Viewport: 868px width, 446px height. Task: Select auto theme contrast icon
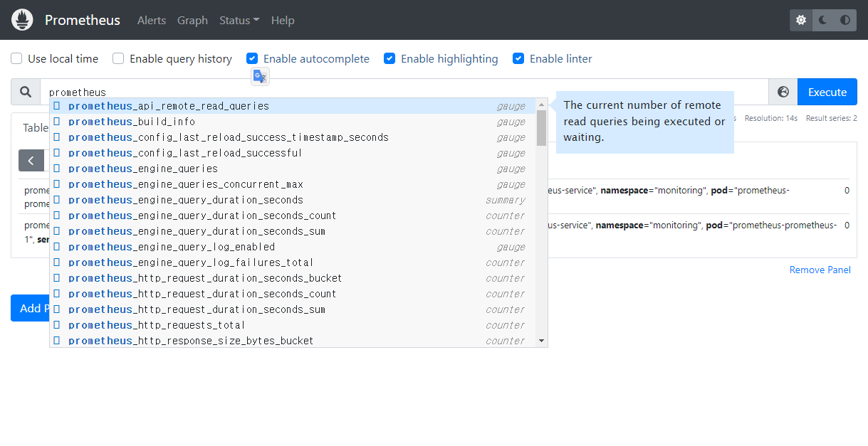tap(845, 20)
